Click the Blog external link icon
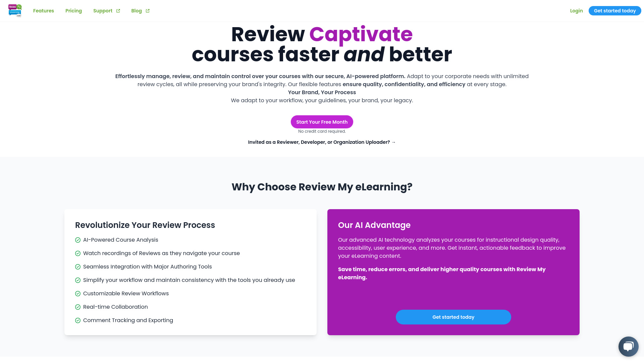 click(148, 11)
